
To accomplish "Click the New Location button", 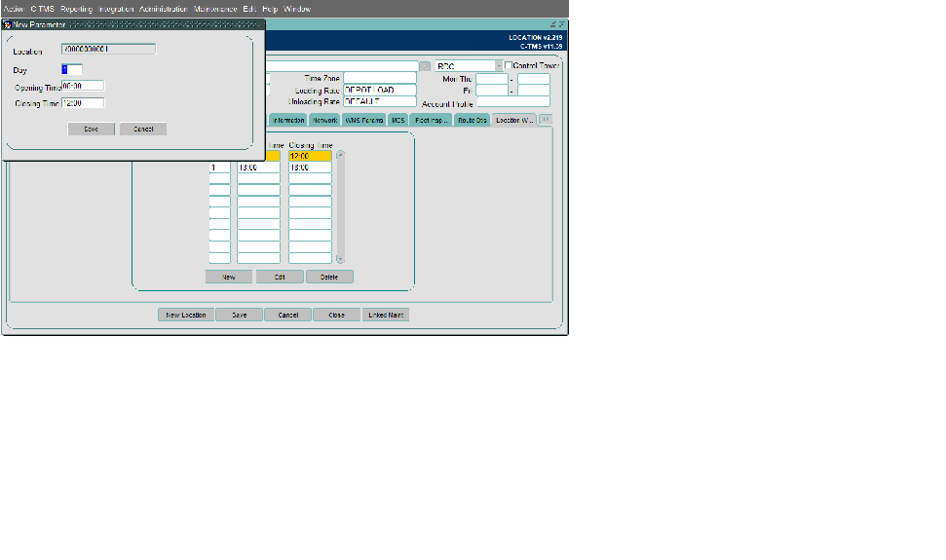I will (x=186, y=315).
